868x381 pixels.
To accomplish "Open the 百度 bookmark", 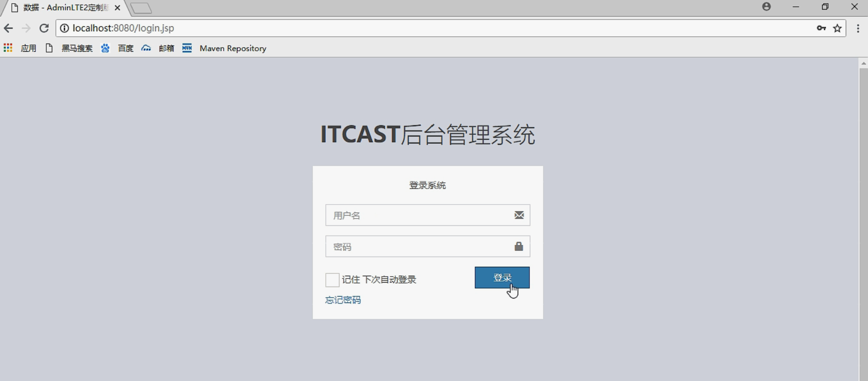I will (x=117, y=48).
